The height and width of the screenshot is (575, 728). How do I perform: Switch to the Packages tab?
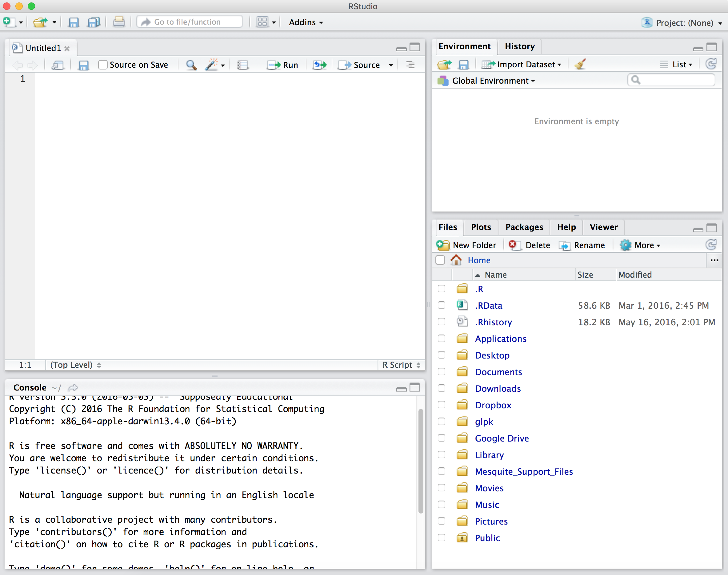pyautogui.click(x=524, y=227)
